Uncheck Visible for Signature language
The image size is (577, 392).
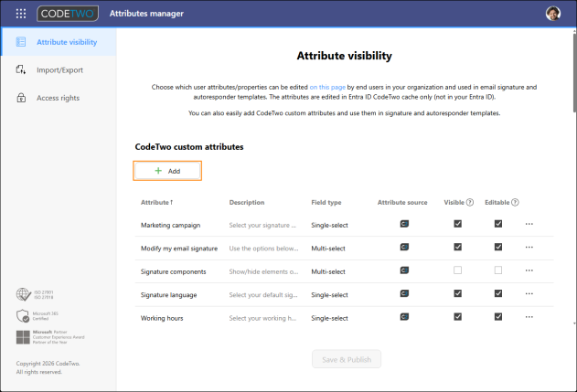coord(458,293)
